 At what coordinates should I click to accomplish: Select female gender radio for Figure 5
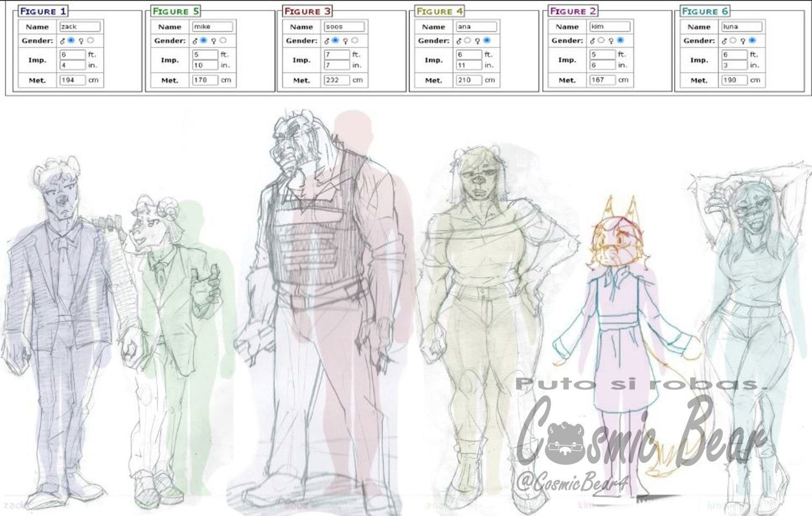point(223,40)
